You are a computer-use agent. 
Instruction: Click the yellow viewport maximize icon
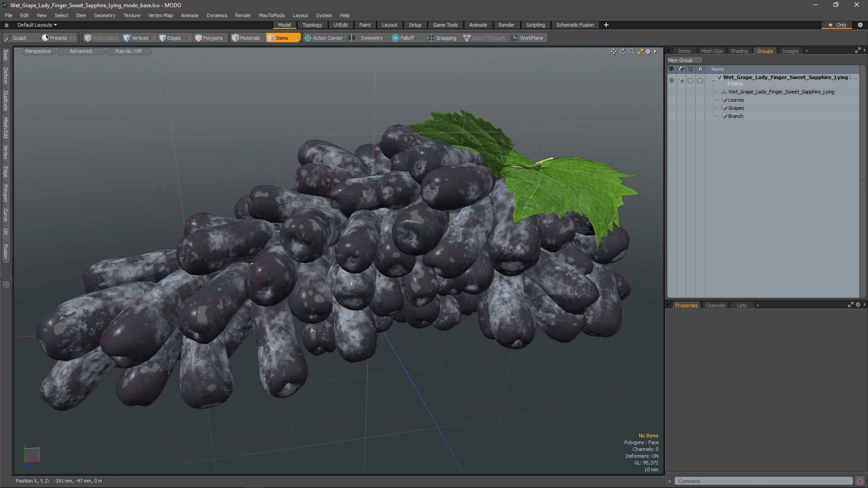click(640, 52)
